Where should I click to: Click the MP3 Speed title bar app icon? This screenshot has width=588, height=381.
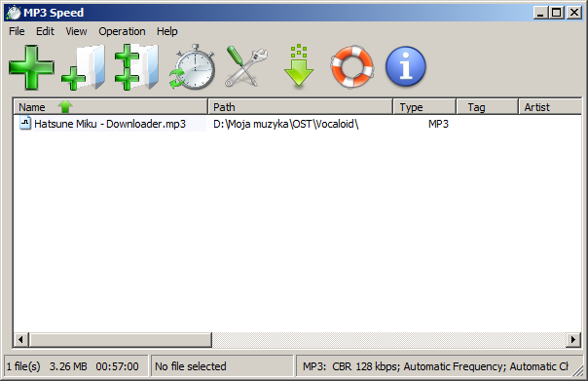pyautogui.click(x=14, y=13)
